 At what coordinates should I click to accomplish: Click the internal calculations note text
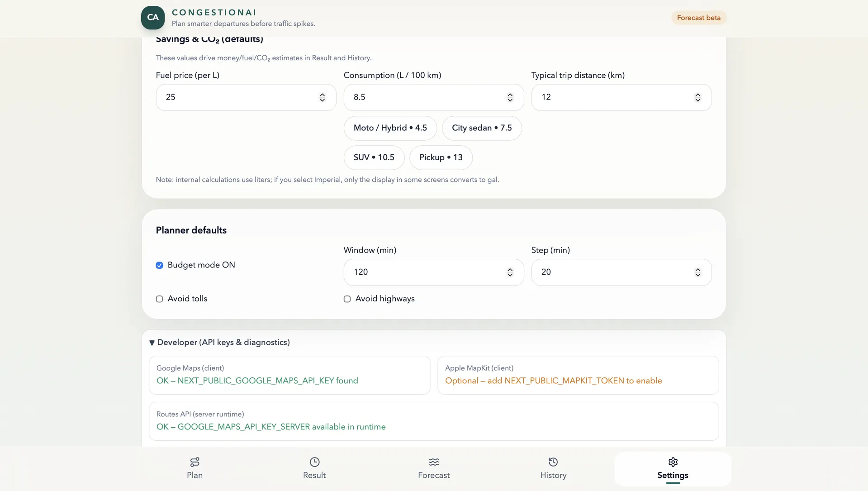click(x=327, y=180)
